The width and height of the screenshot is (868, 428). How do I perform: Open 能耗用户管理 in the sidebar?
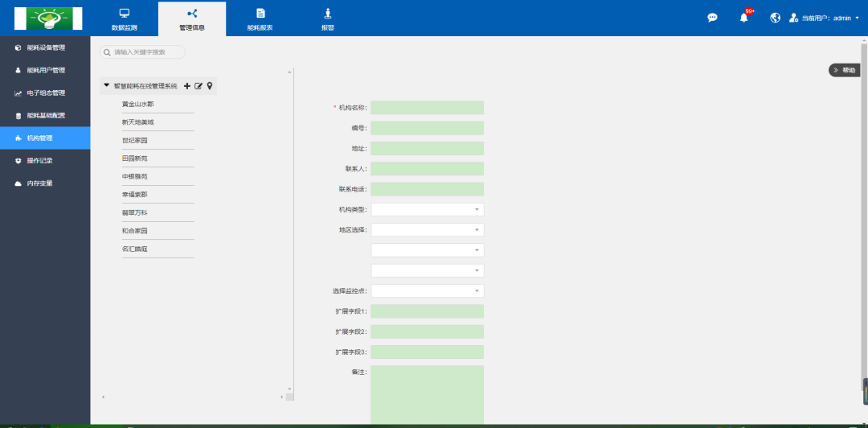(x=45, y=71)
